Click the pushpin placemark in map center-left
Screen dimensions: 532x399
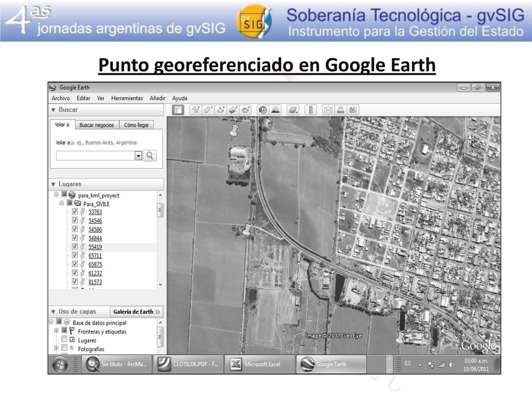click(248, 230)
